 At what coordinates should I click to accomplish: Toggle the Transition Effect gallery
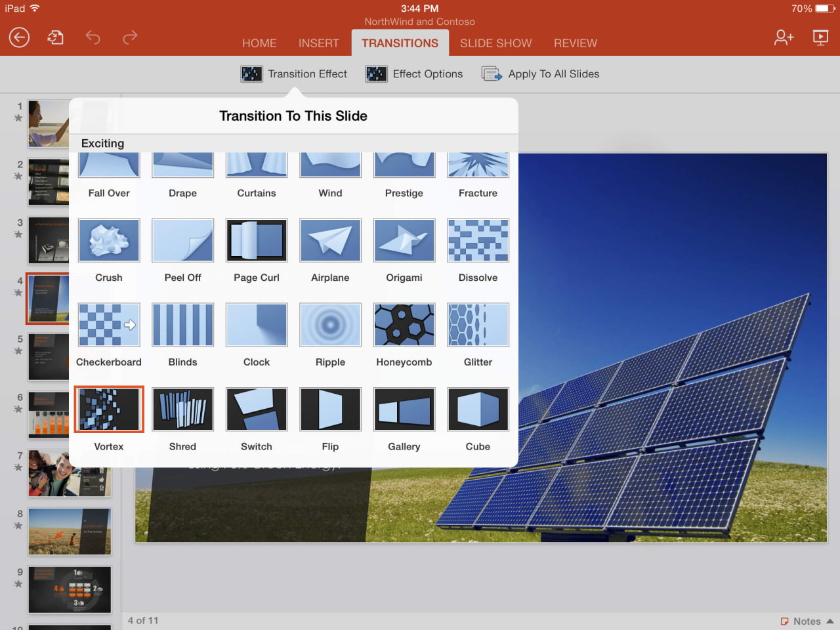(x=294, y=74)
